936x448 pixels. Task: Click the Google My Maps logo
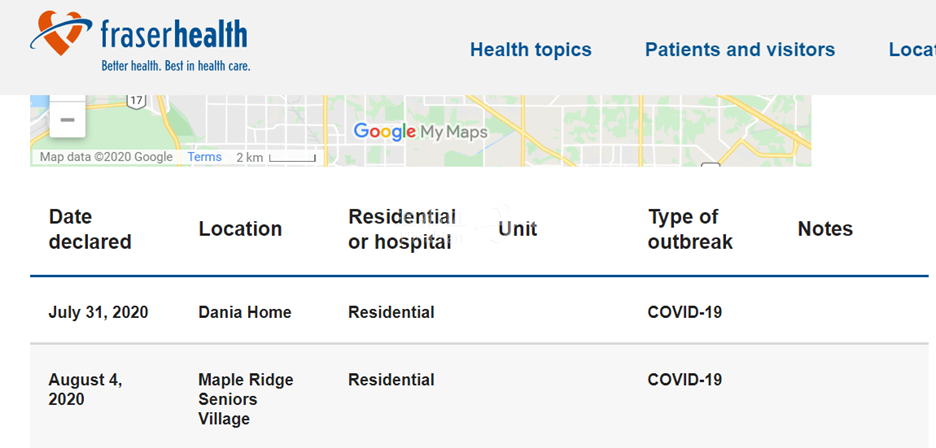420,131
